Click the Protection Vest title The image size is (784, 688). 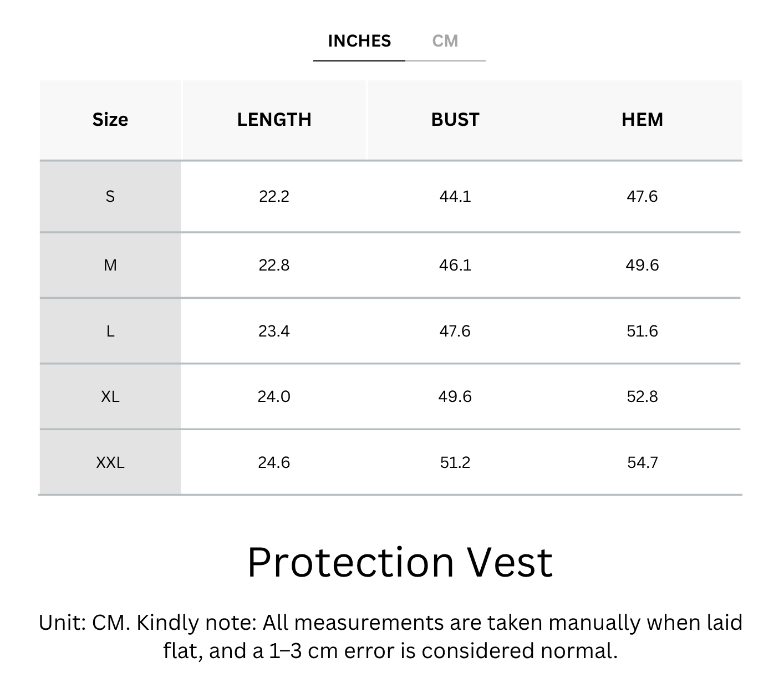(x=399, y=562)
